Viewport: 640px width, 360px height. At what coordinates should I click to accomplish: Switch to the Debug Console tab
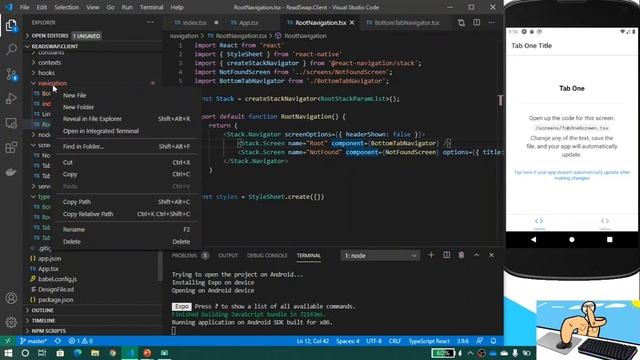(x=267, y=256)
